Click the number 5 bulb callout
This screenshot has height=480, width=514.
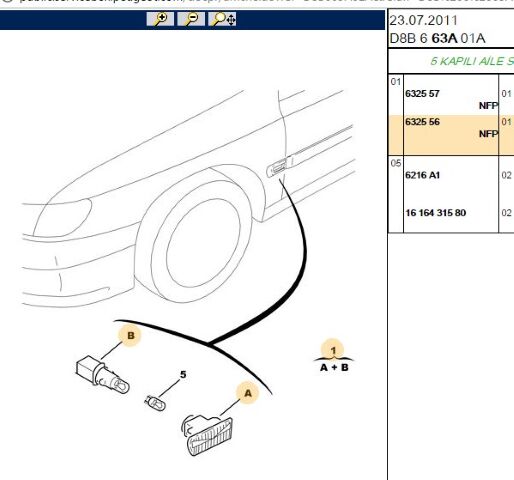(x=183, y=375)
